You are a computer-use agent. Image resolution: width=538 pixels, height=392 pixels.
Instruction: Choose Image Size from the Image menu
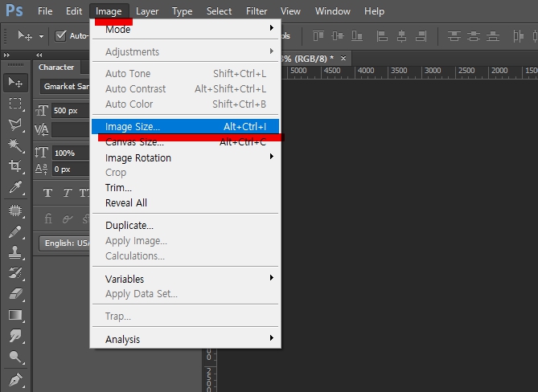pyautogui.click(x=185, y=126)
